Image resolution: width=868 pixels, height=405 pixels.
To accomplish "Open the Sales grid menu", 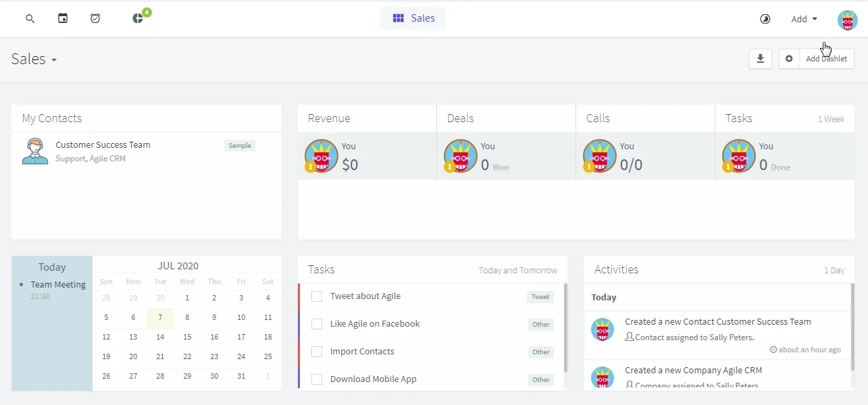I will (413, 18).
